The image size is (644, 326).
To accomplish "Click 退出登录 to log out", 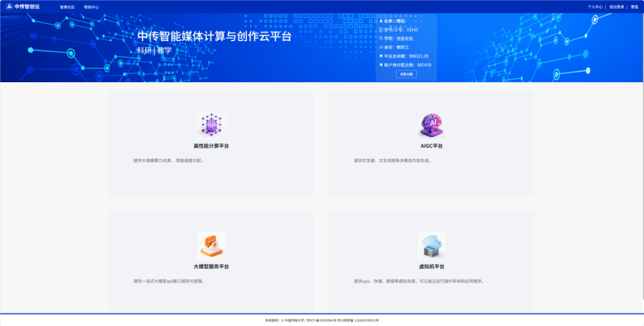I will 617,7.
